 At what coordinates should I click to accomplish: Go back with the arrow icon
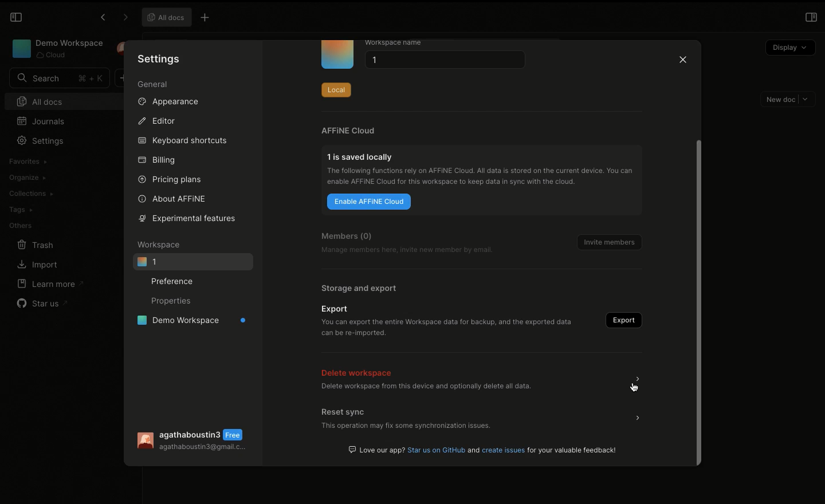pyautogui.click(x=103, y=17)
